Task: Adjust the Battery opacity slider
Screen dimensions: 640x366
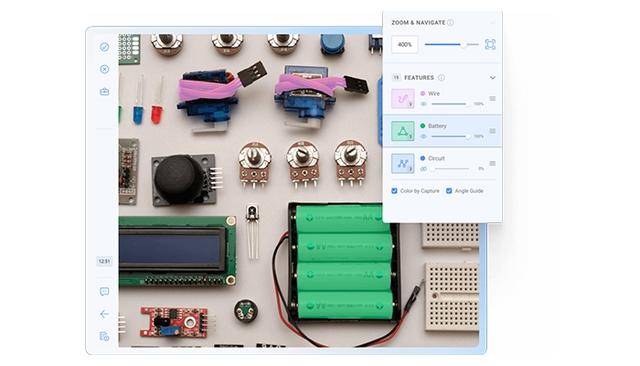Action: [451, 136]
